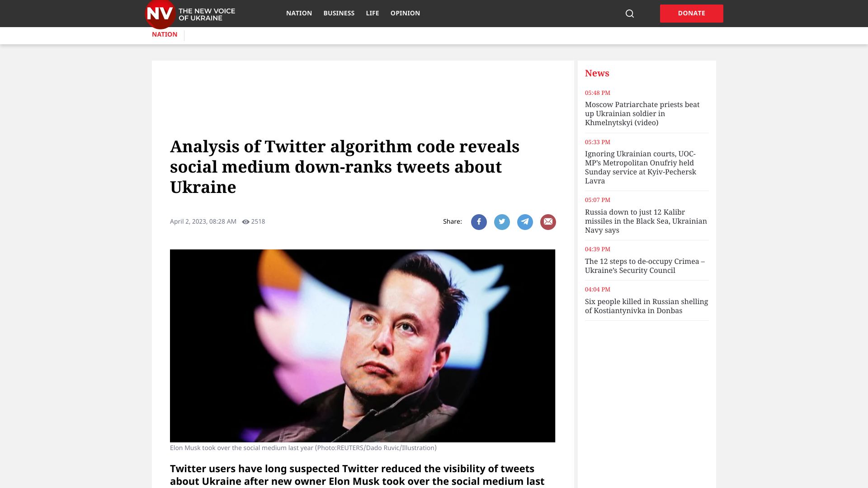Share the article by email icon
The image size is (868, 488).
(x=548, y=222)
